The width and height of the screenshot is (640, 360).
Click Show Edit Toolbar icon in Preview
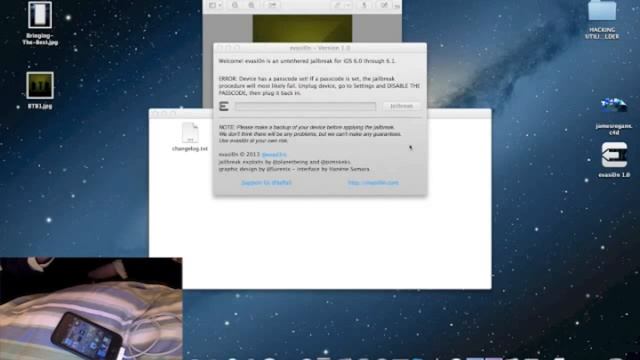(384, 5)
